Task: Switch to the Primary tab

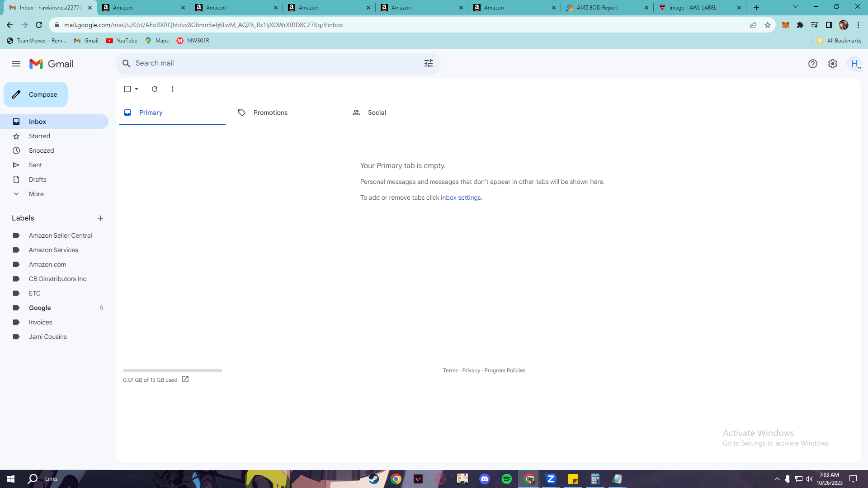Action: pyautogui.click(x=172, y=113)
